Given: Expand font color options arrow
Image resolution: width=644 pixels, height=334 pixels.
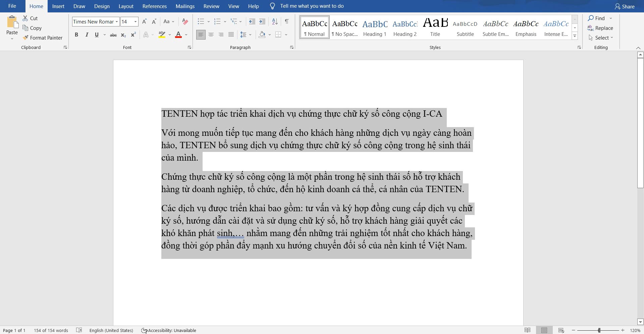Looking at the screenshot, I should [186, 35].
